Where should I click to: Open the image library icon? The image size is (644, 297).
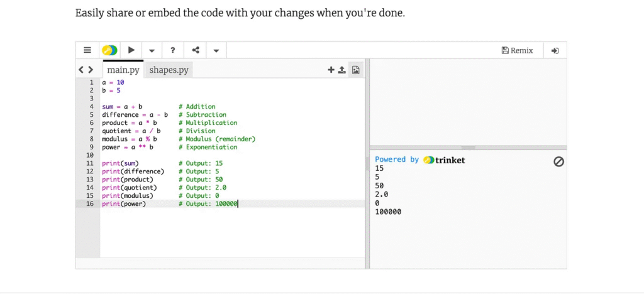click(355, 70)
